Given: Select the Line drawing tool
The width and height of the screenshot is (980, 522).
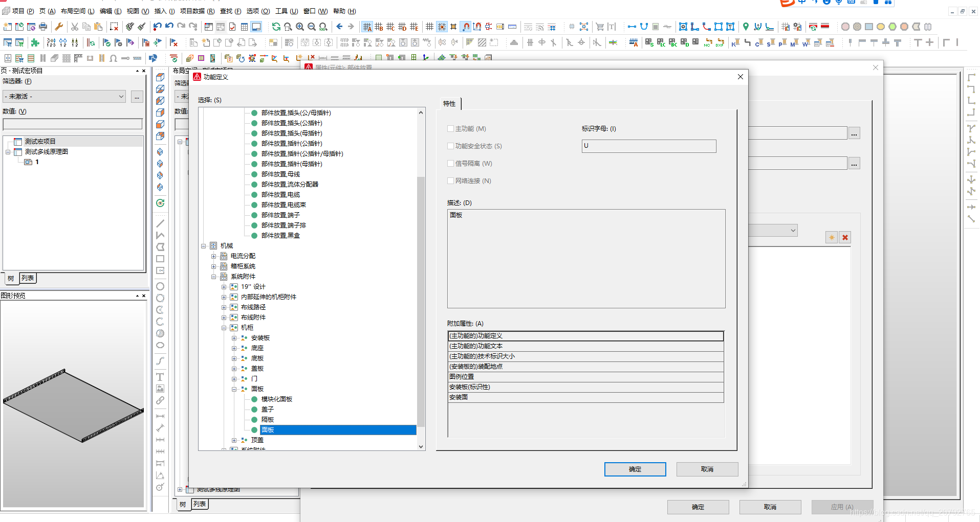Looking at the screenshot, I should tap(160, 223).
